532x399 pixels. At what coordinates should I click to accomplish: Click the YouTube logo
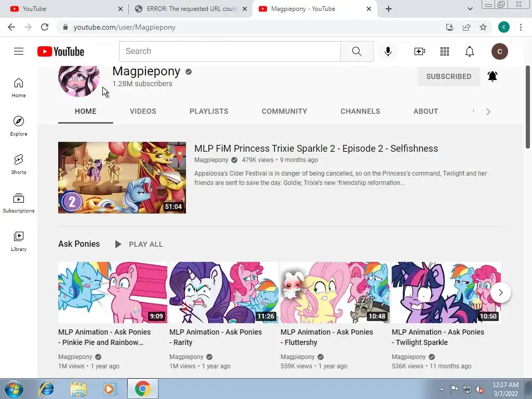(x=61, y=51)
